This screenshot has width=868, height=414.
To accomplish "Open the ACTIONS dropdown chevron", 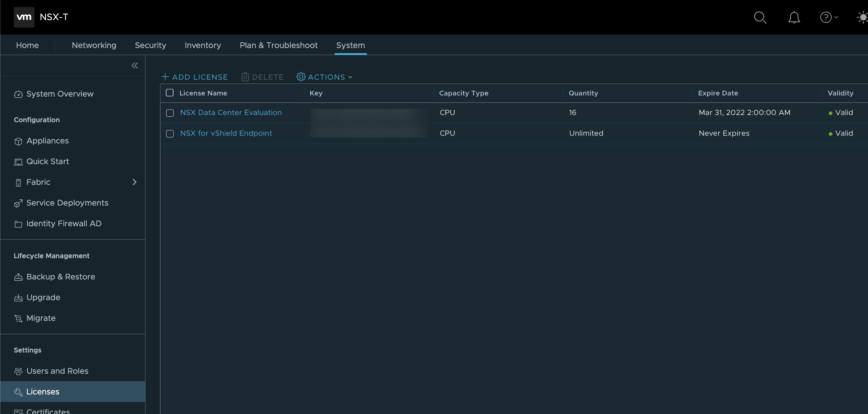I will [351, 77].
